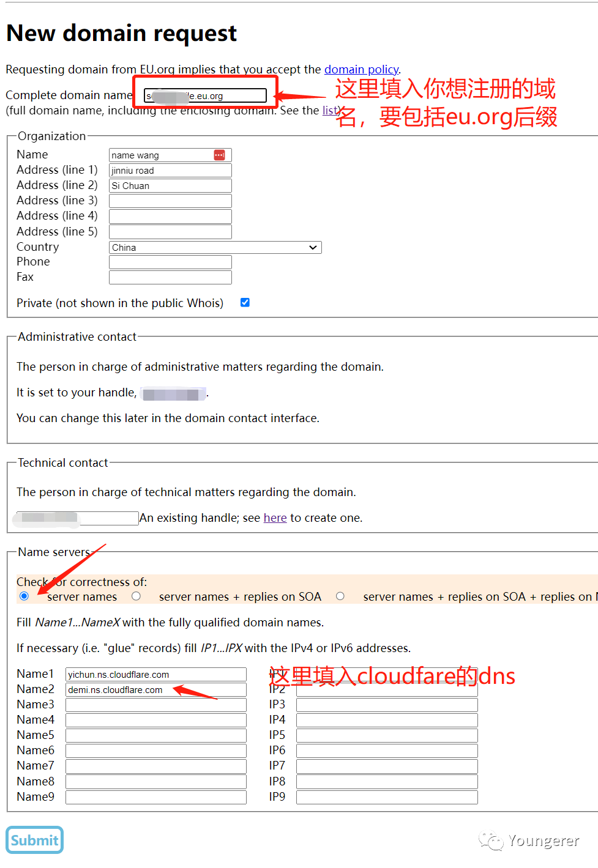Focus the Organization Name field
598x868 pixels.
[x=170, y=155]
